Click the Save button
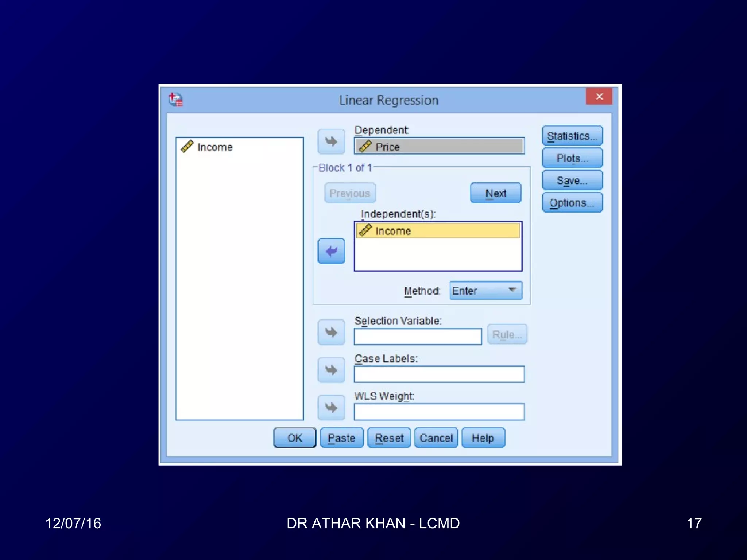Image resolution: width=747 pixels, height=560 pixels. pos(572,180)
